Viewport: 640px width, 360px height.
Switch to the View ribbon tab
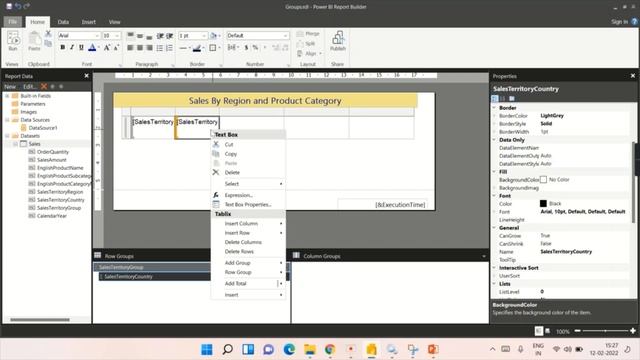(114, 22)
